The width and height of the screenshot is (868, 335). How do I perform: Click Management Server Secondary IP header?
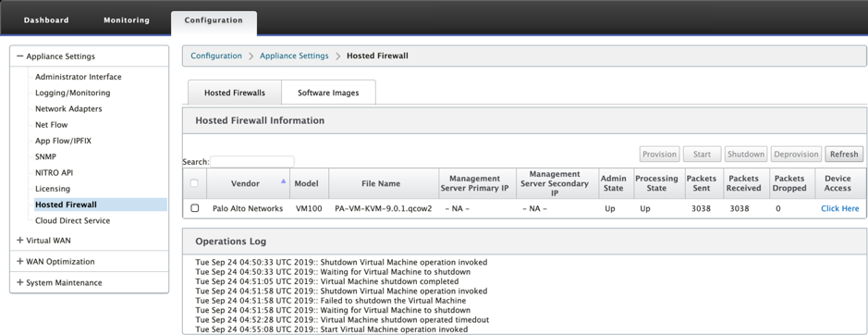pyautogui.click(x=556, y=183)
